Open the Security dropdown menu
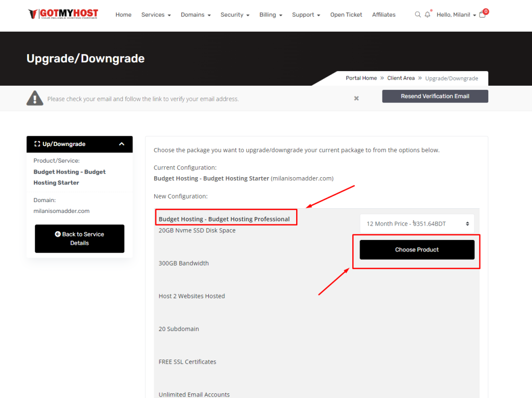 [x=235, y=15]
